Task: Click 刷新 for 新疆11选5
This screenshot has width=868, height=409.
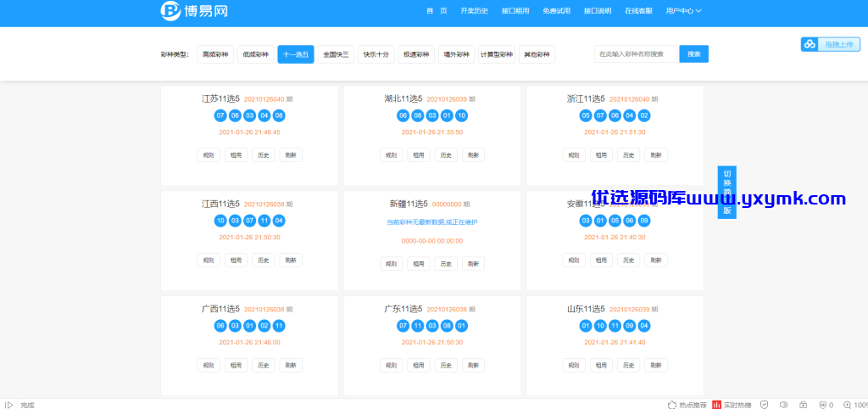Action: tap(473, 263)
